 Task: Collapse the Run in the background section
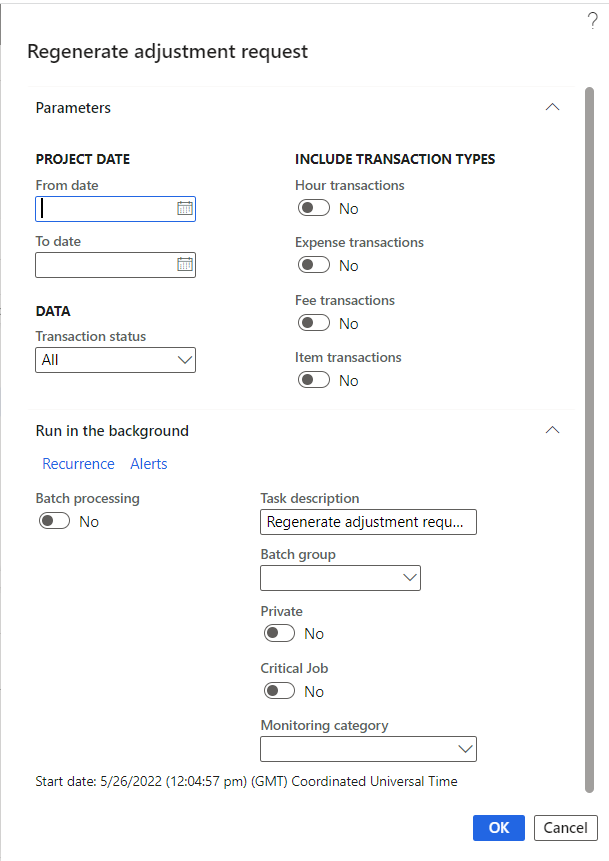click(x=552, y=431)
